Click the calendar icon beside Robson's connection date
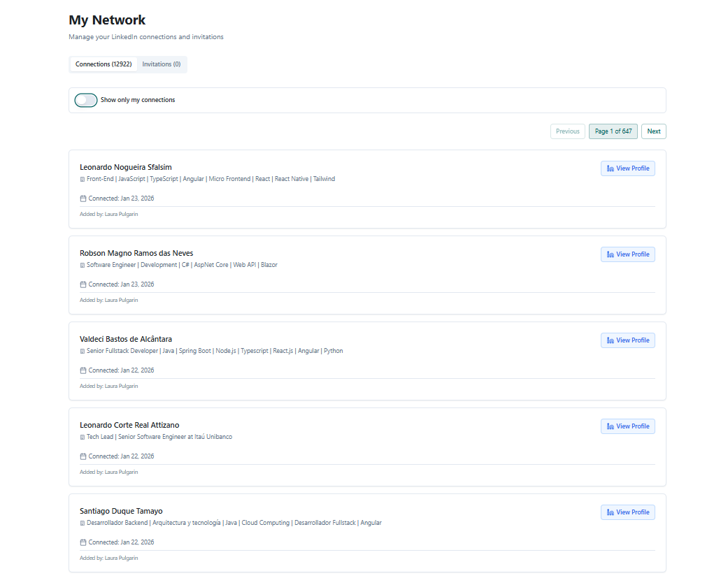 click(x=83, y=284)
